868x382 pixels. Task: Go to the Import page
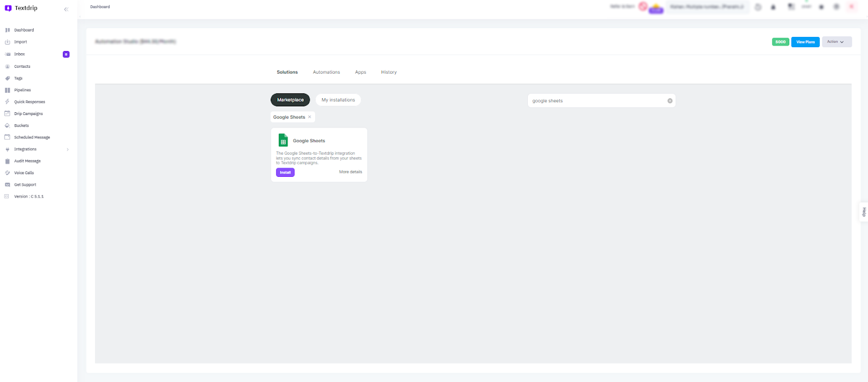(x=21, y=42)
